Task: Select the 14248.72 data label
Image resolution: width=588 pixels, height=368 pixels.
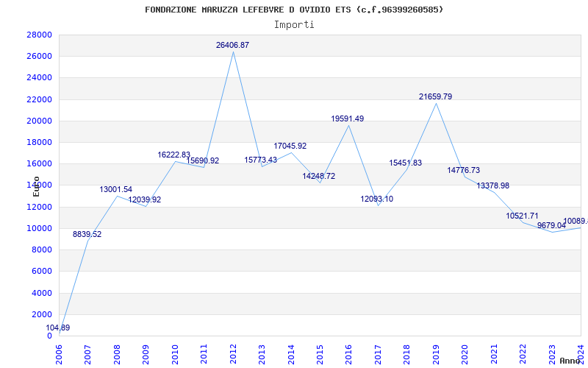Action: pyautogui.click(x=319, y=176)
